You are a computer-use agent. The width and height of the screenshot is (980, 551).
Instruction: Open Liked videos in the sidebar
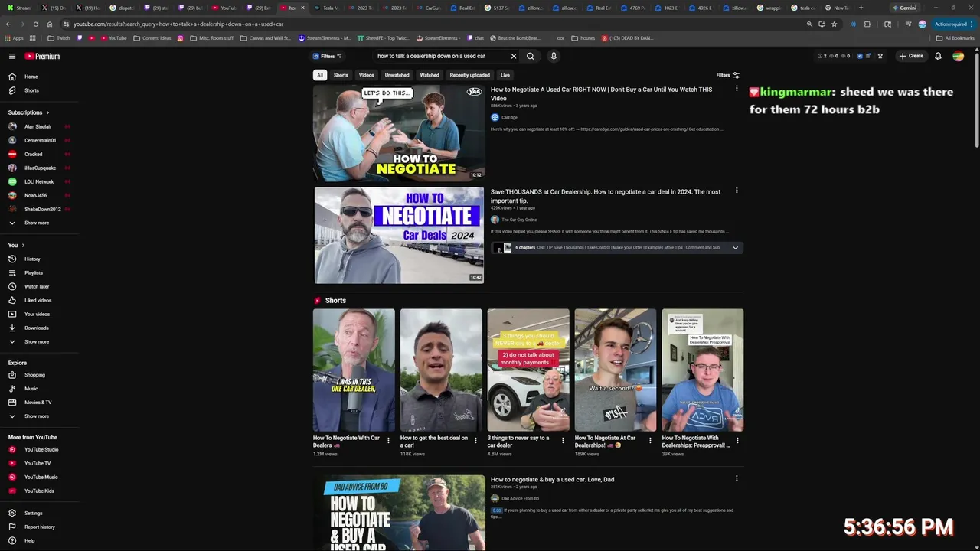[x=38, y=300]
